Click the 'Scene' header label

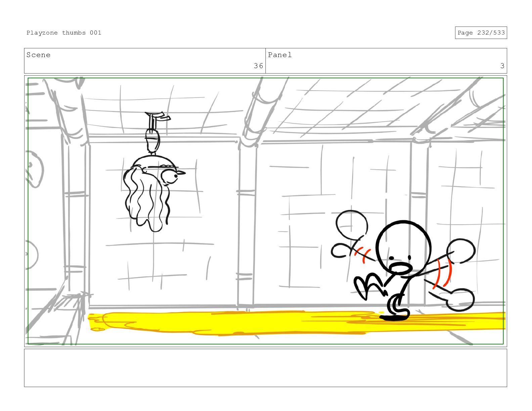click(38, 55)
